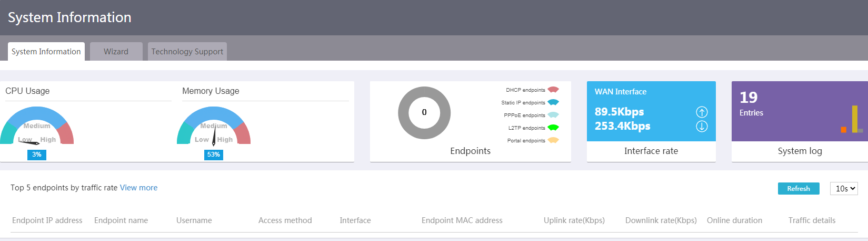Switch to the Wizard tab
This screenshot has height=241, width=868.
click(x=116, y=52)
